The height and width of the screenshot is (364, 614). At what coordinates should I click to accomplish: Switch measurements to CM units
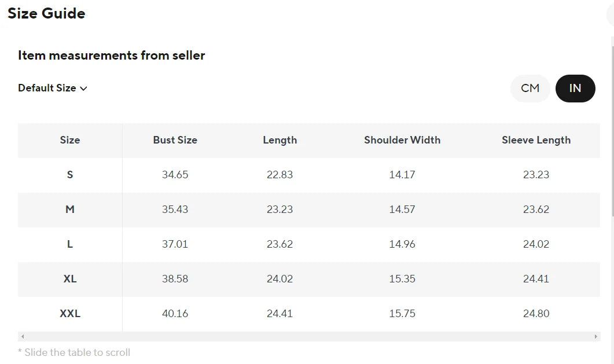[x=530, y=89]
